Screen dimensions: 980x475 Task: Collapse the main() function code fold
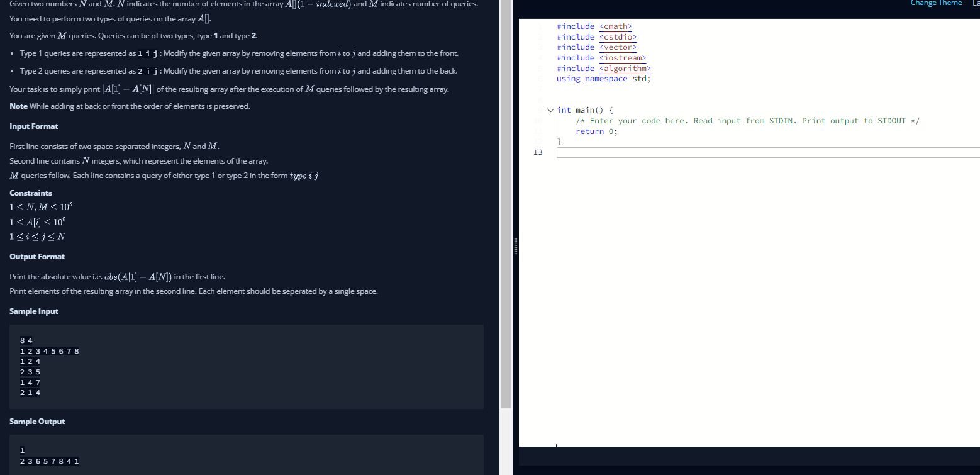550,109
